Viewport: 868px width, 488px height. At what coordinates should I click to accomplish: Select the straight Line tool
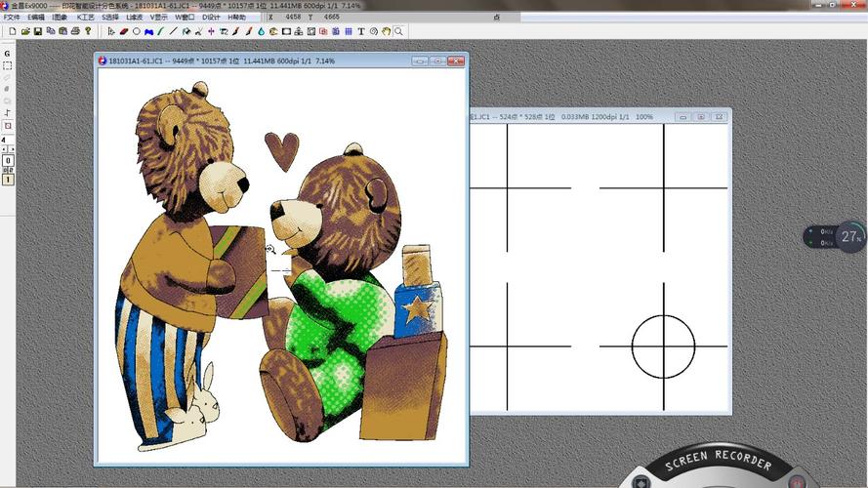coord(173,31)
